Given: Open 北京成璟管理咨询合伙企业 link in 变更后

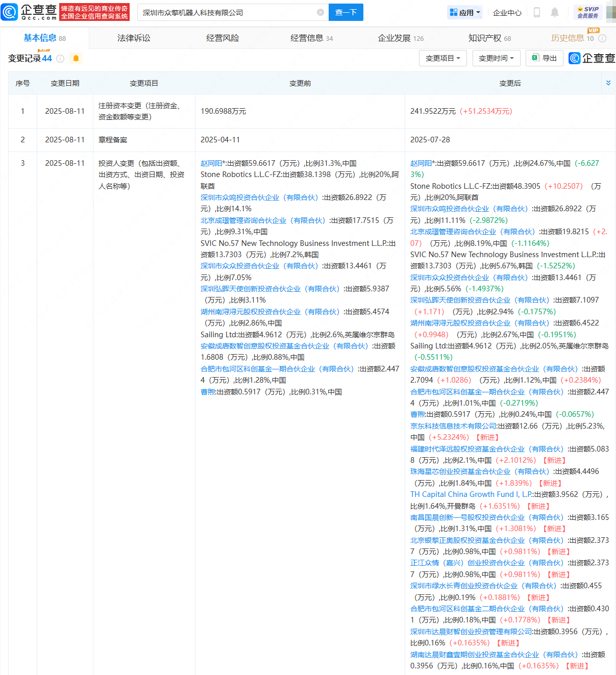Looking at the screenshot, I should click(474, 232).
